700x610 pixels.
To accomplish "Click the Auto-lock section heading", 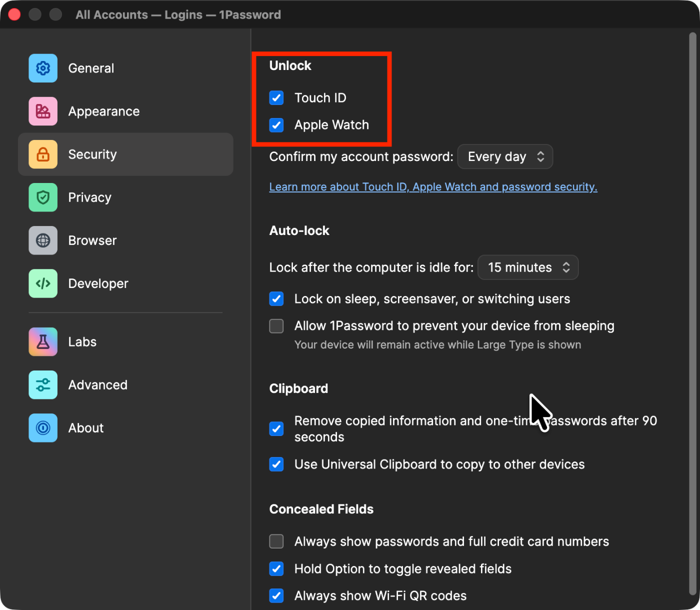I will point(299,230).
